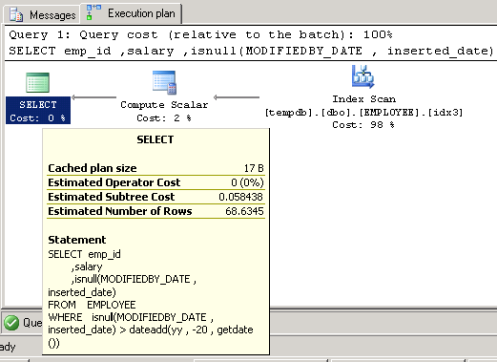This screenshot has height=362, width=497.
Task: Select the Compute Scalar operator icon
Action: coord(164,83)
